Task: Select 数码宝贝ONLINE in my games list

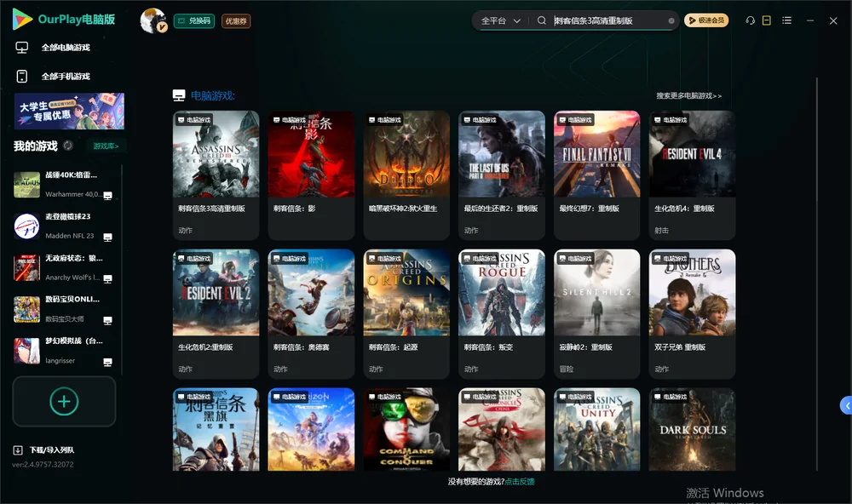Action: tap(63, 309)
